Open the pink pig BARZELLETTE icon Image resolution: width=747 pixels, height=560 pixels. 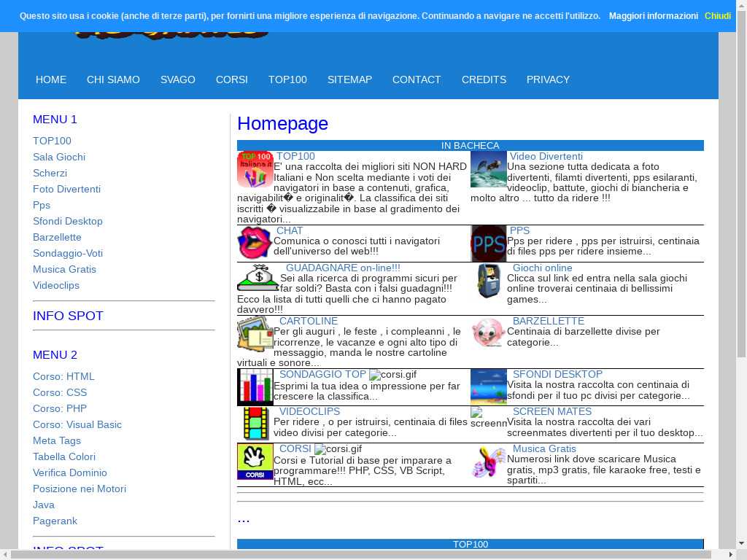[x=488, y=332]
